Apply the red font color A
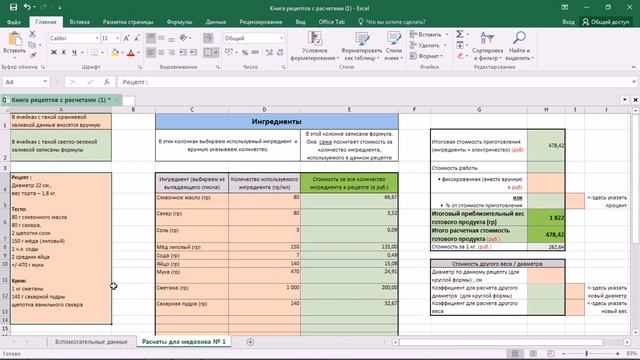The height and width of the screenshot is (360, 640). pyautogui.click(x=131, y=53)
